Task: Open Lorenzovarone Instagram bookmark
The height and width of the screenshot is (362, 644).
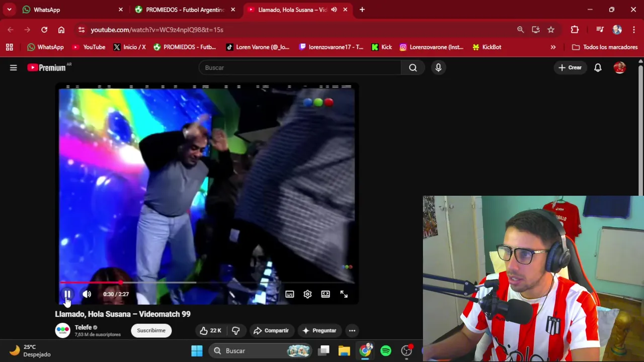Action: point(432,47)
